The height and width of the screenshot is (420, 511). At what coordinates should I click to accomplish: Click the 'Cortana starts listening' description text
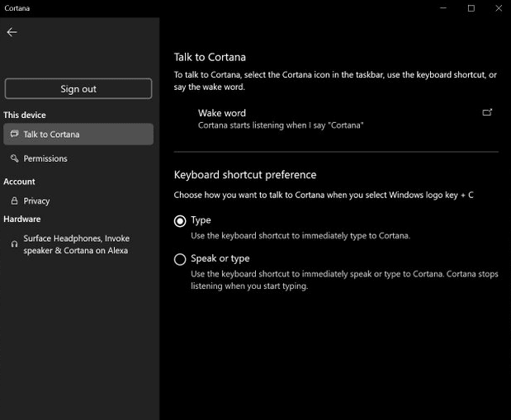(x=281, y=125)
